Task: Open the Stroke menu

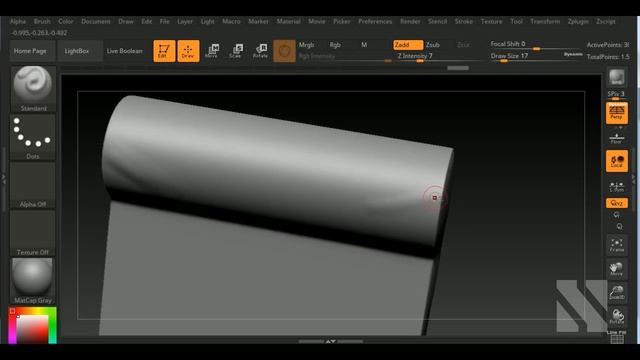Action: coord(464,21)
